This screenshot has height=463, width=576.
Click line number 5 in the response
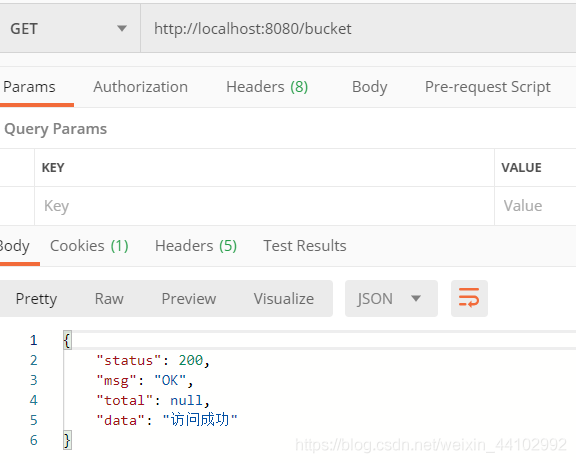coord(33,420)
